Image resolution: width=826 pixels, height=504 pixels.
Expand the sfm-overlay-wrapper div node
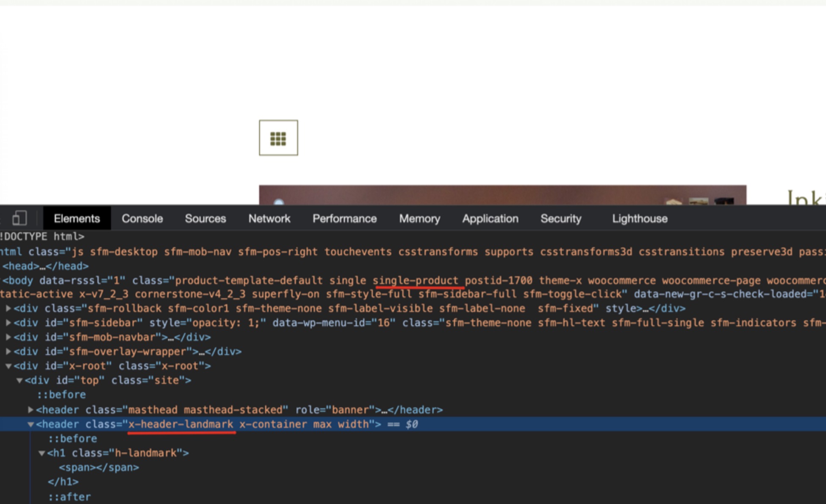[8, 352]
